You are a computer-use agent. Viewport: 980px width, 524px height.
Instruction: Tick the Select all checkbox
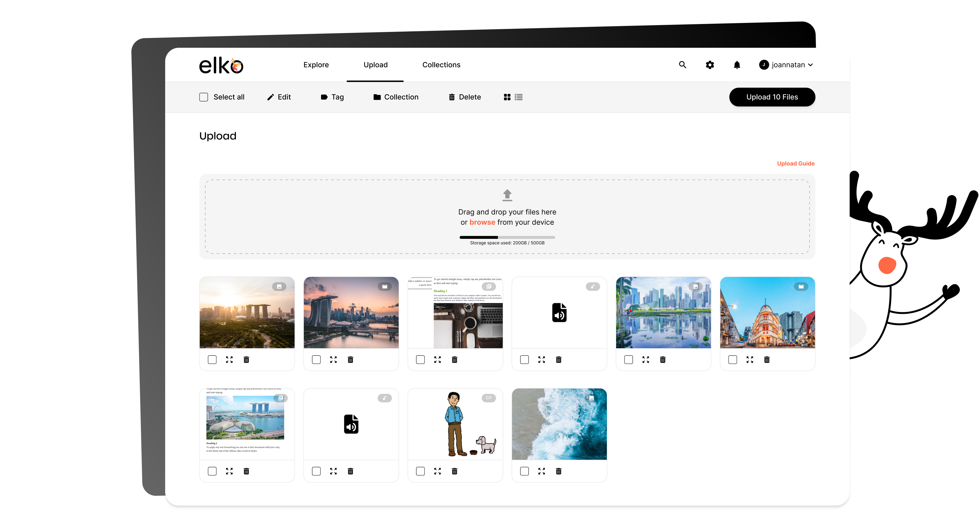coord(204,97)
